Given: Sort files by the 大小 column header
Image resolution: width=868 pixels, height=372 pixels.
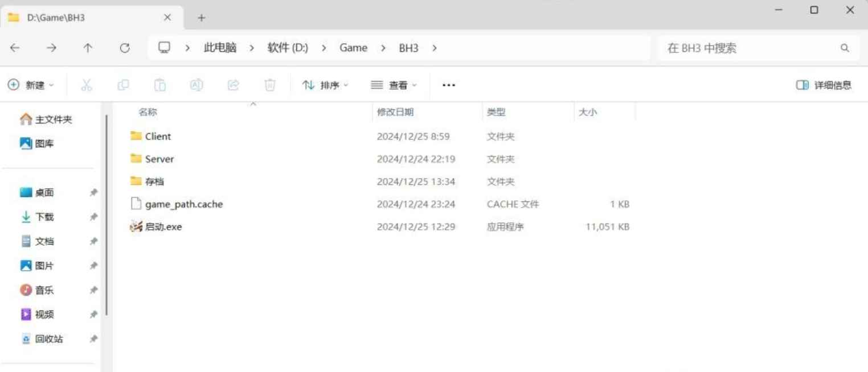Looking at the screenshot, I should [x=589, y=112].
